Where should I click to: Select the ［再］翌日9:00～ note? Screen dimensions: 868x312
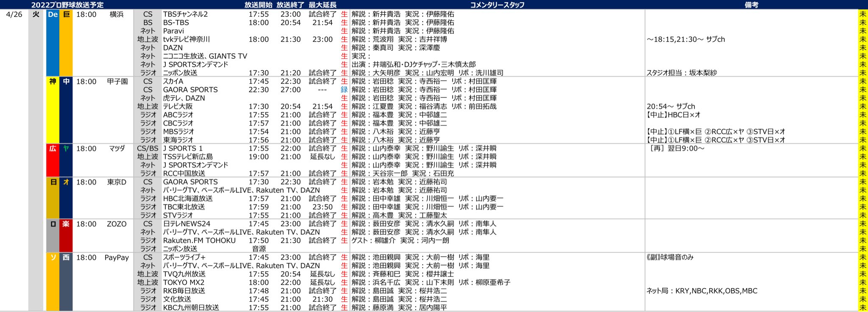pyautogui.click(x=677, y=149)
